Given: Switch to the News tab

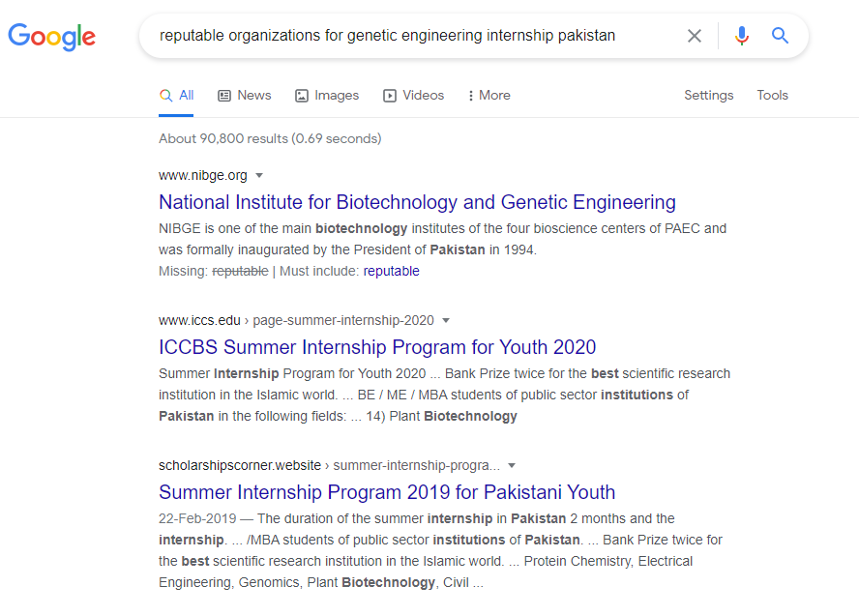Looking at the screenshot, I should (x=245, y=96).
